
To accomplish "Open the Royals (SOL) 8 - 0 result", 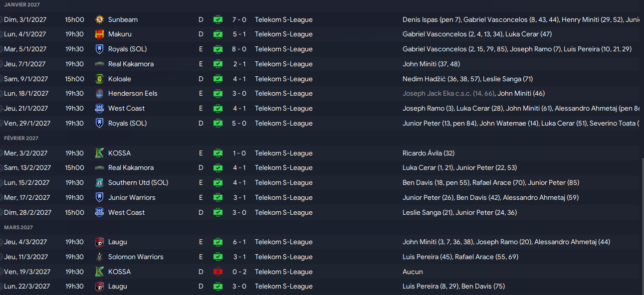I will (239, 49).
